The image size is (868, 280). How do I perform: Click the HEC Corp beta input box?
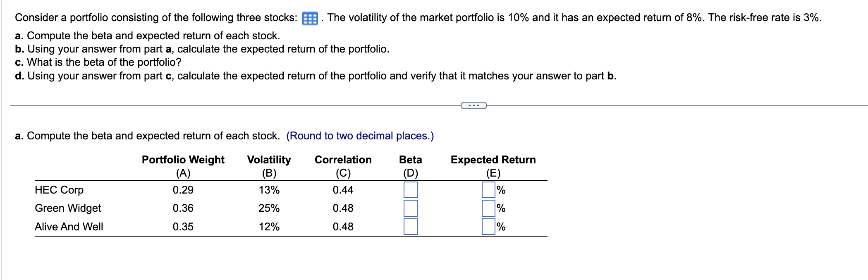tap(410, 190)
